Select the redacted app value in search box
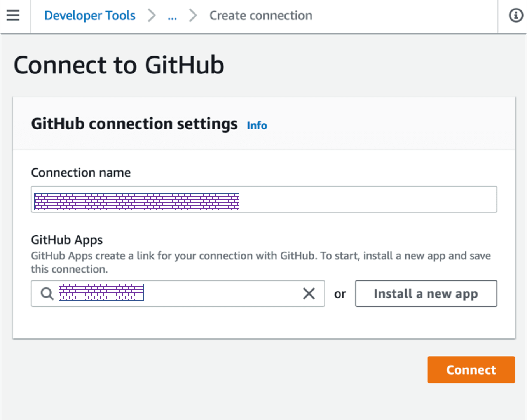This screenshot has width=527, height=420. click(101, 292)
